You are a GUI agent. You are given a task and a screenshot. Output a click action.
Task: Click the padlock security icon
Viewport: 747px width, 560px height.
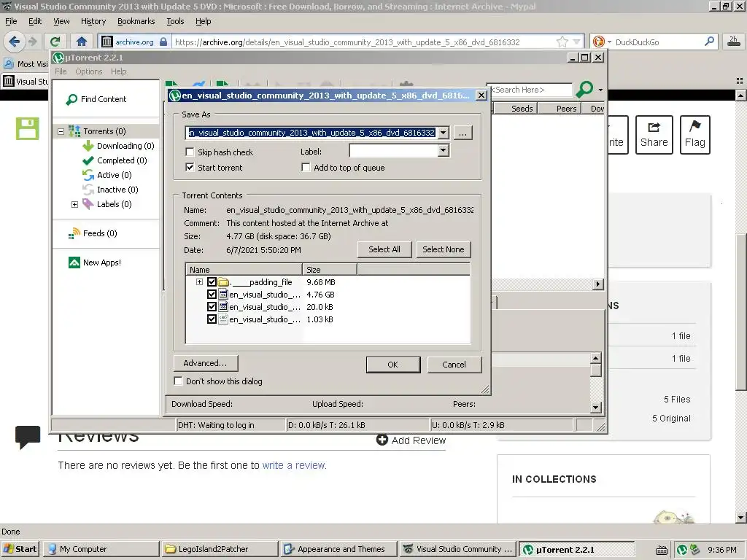point(163,42)
